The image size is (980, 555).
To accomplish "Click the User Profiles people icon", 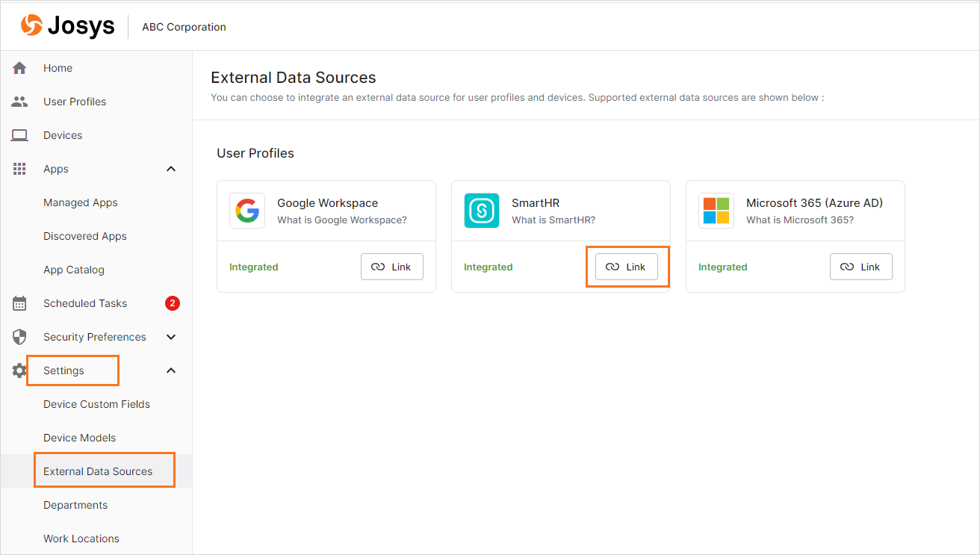I will (19, 102).
